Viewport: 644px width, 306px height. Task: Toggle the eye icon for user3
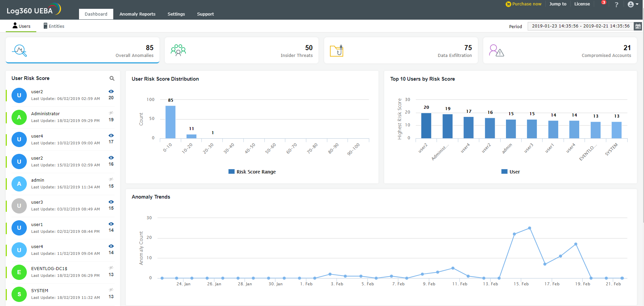click(111, 202)
